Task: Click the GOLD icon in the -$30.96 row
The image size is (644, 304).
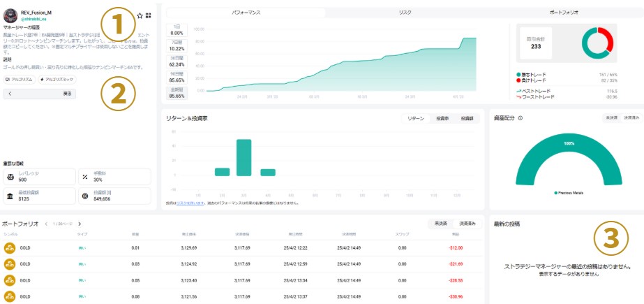Action: point(10,296)
